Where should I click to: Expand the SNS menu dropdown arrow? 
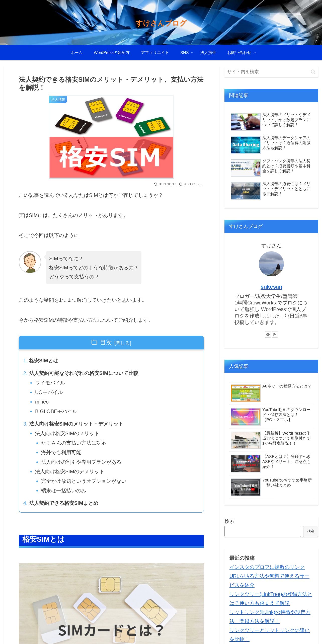point(192,53)
